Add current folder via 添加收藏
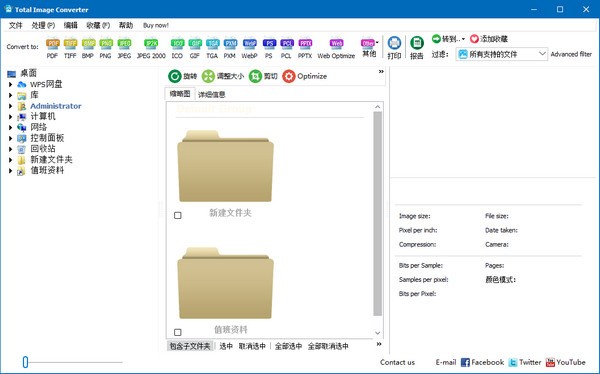The width and height of the screenshot is (600, 374). 489,39
